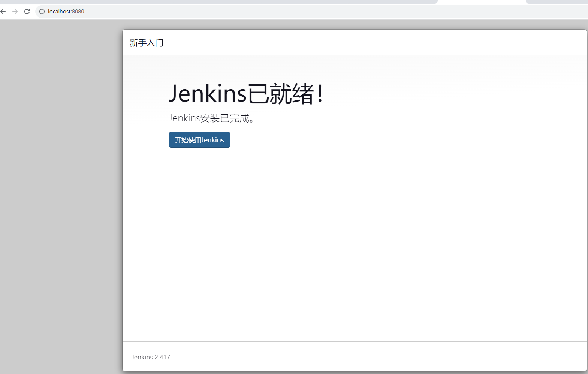
Task: Click the browser forward arrow
Action: coord(15,12)
